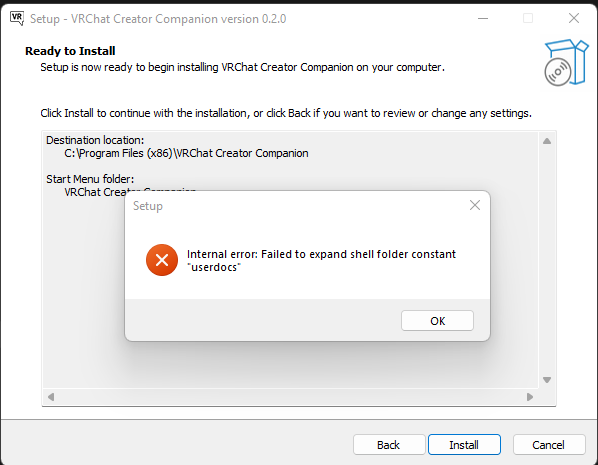Click the horizontal scrollbar track below summary

pos(290,397)
